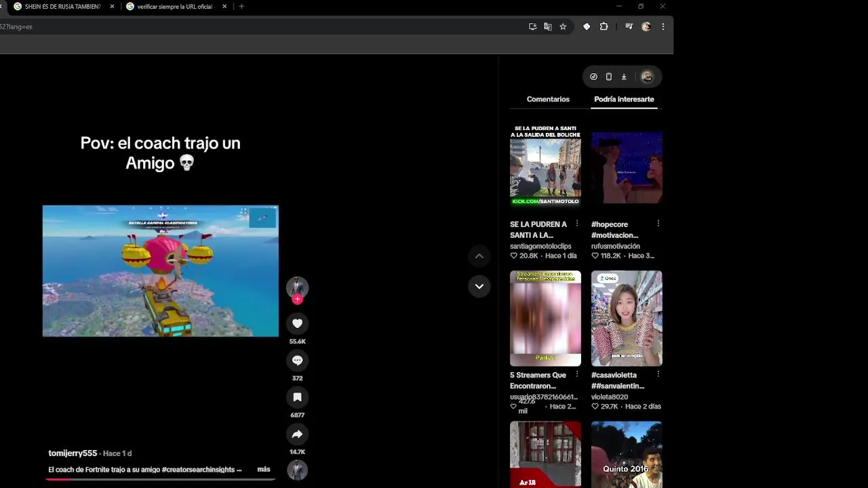
Task: Translate this page icon in address bar
Action: point(547,26)
